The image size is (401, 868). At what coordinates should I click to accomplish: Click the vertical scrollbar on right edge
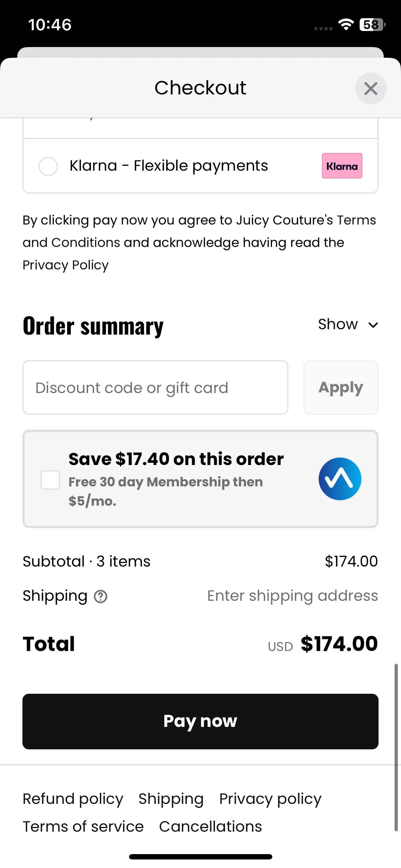click(396, 748)
